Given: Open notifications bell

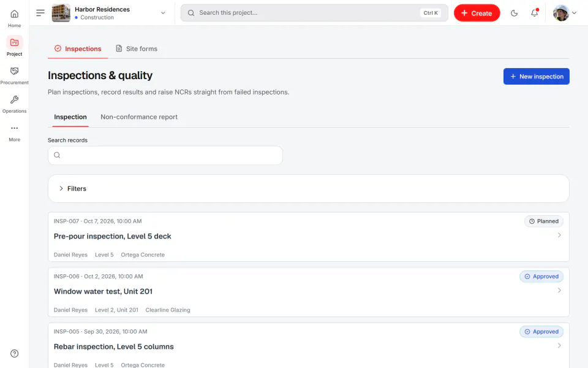Looking at the screenshot, I should coord(534,13).
